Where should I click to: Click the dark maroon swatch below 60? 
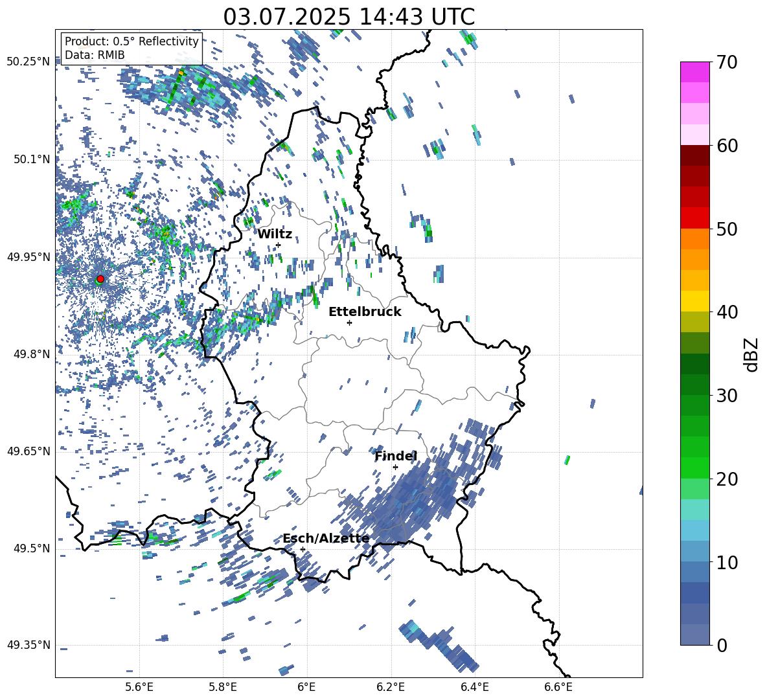click(694, 155)
